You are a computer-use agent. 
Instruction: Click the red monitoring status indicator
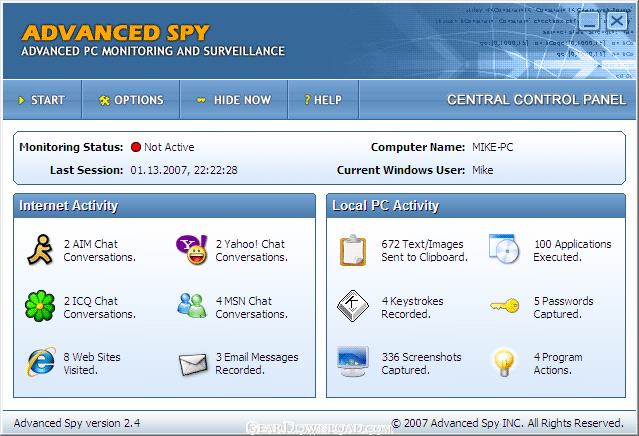coord(136,147)
